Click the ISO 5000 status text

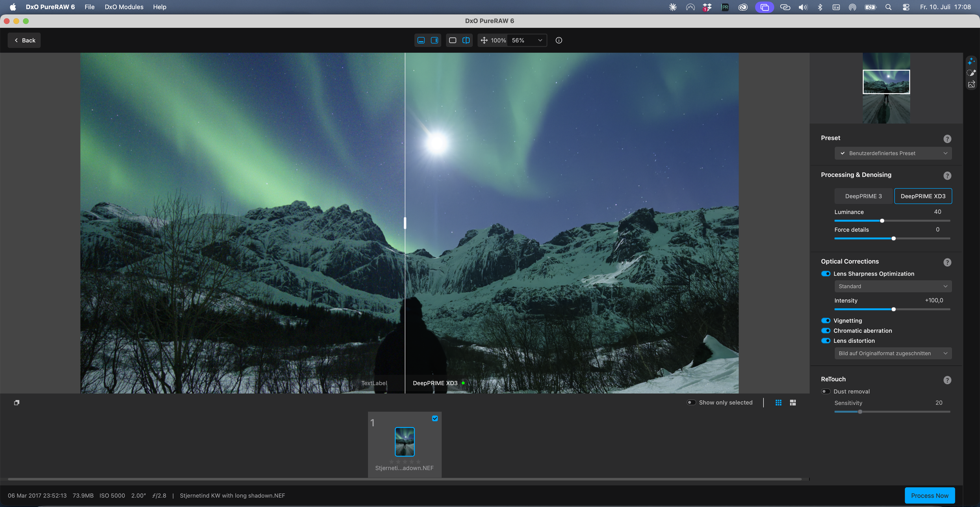[x=112, y=496]
